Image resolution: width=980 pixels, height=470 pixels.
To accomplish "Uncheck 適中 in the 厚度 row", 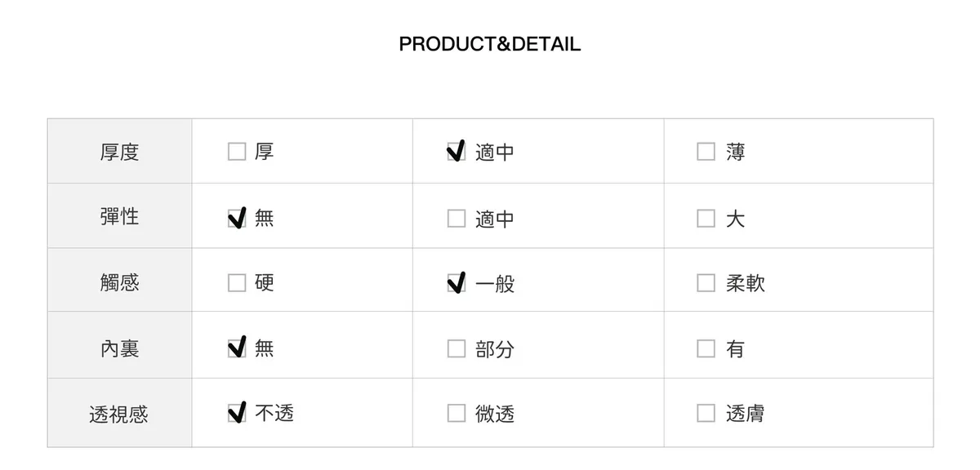I will (x=457, y=152).
